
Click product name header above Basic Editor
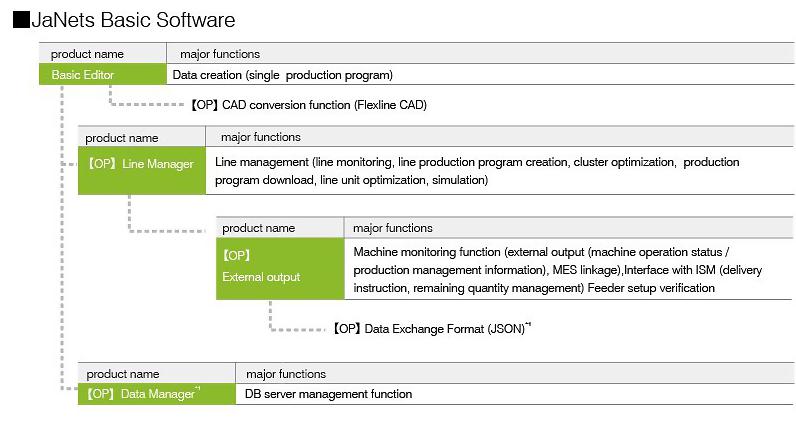coord(87,54)
